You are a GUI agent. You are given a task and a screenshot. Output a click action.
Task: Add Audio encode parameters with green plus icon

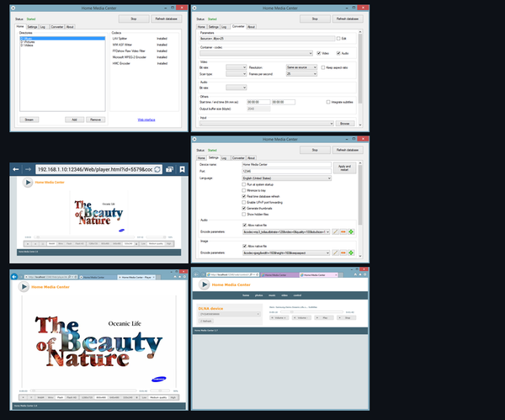tap(351, 232)
